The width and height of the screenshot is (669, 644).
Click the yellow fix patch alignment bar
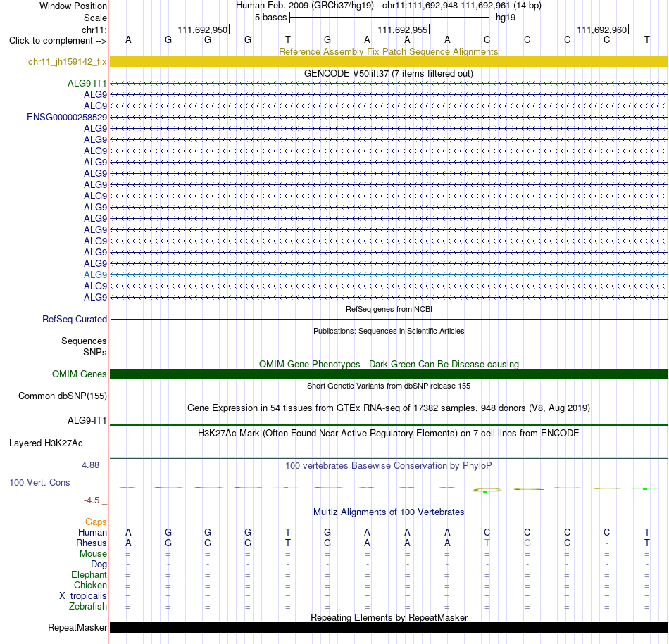click(389, 62)
